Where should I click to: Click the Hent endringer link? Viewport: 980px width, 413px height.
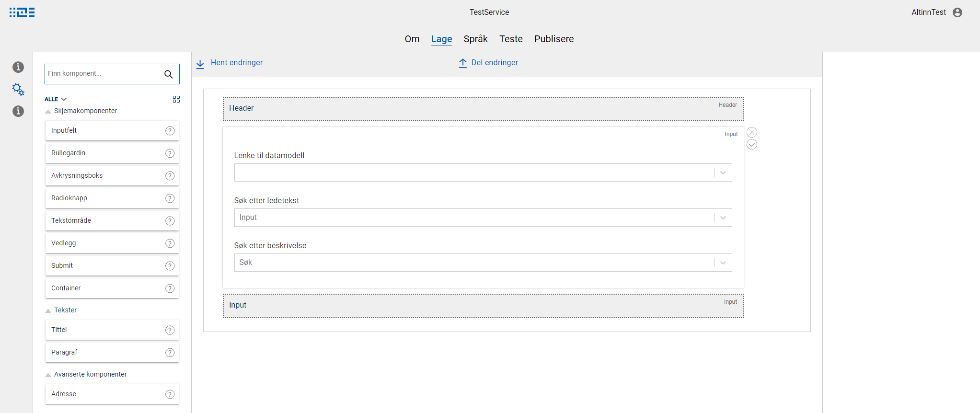point(237,63)
